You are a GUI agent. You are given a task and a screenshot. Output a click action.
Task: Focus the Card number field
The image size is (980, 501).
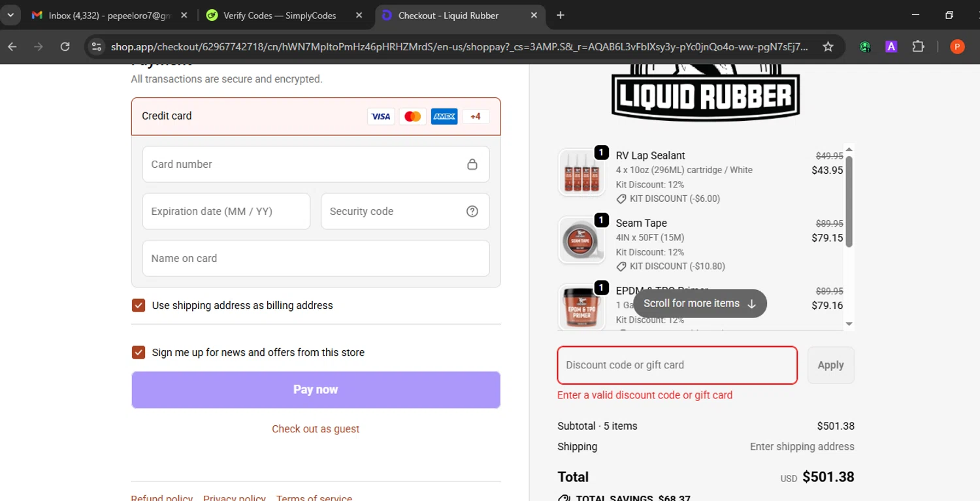coord(316,164)
